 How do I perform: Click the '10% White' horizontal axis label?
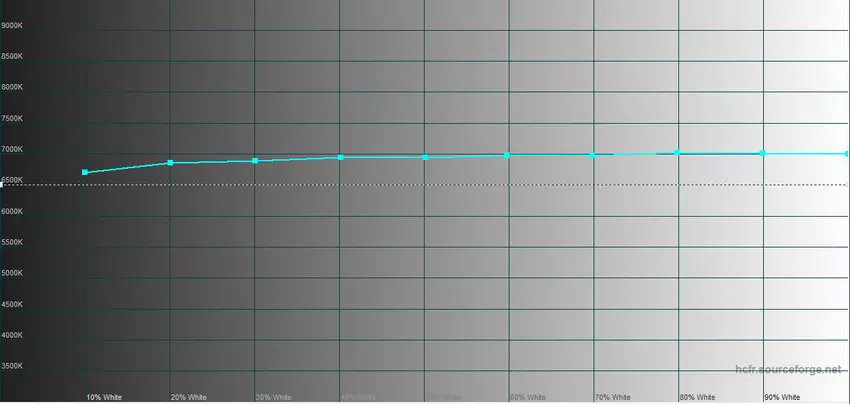pyautogui.click(x=104, y=397)
